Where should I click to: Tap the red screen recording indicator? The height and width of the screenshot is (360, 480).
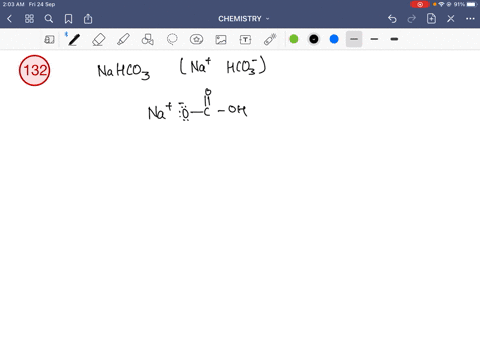(x=420, y=4)
